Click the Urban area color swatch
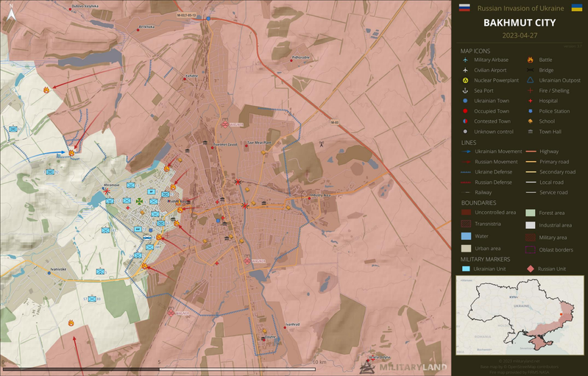588x376 pixels. point(466,249)
